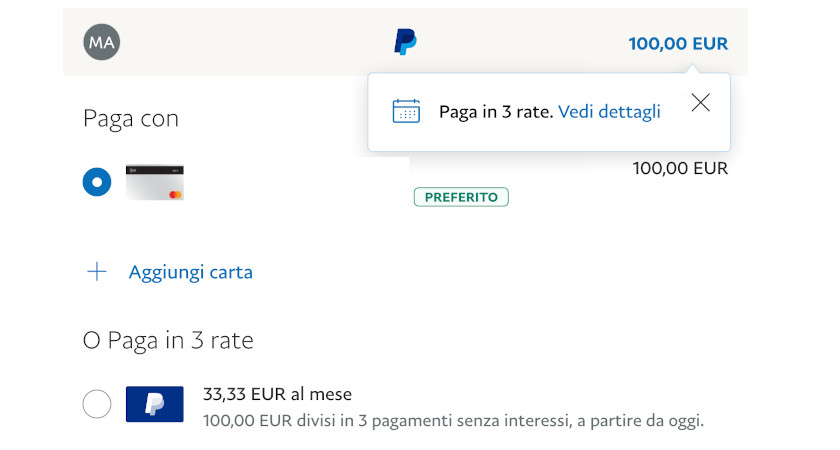Select the Mastercard payment radio button
The width and height of the screenshot is (840, 450).
97,182
